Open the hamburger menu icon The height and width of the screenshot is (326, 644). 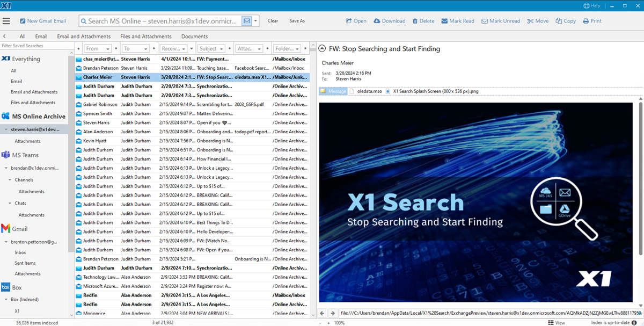click(x=6, y=21)
